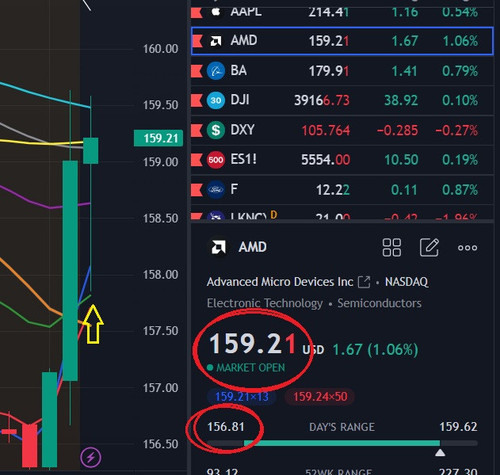Viewport: 500px width, 475px height.
Task: Select the AMD watchlist ticker symbol
Action: (x=244, y=41)
